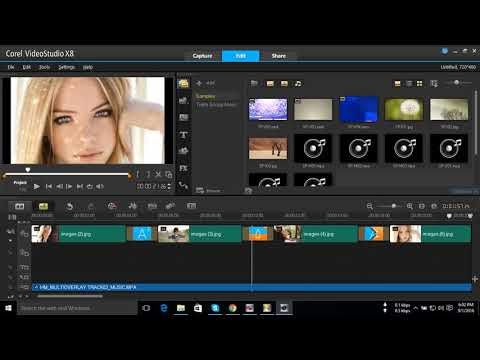Open the volume control in player
Screen dimensions: 480x360
tap(100, 187)
